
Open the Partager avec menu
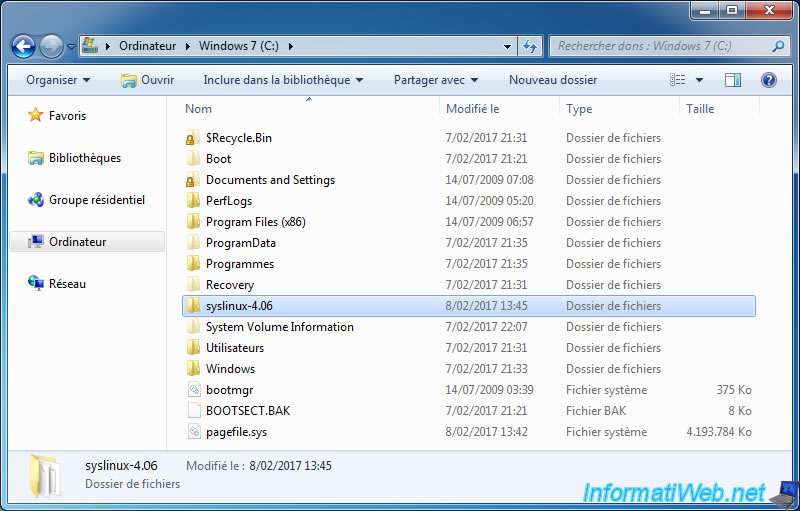(436, 80)
